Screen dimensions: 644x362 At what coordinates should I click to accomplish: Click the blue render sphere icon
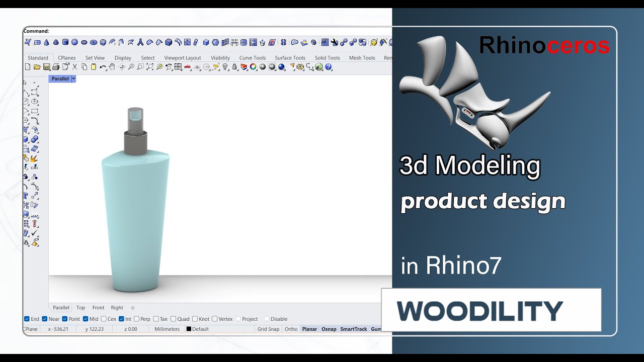[x=281, y=67]
